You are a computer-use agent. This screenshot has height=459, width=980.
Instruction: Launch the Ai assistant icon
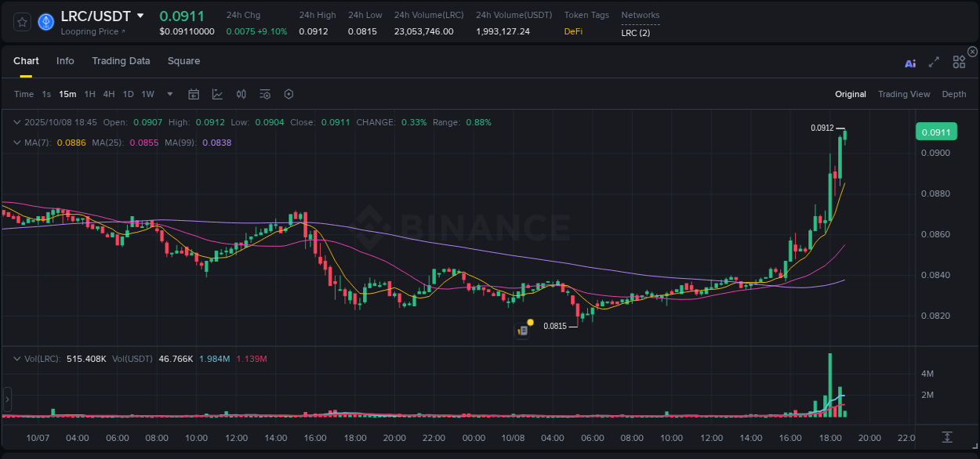[910, 63]
